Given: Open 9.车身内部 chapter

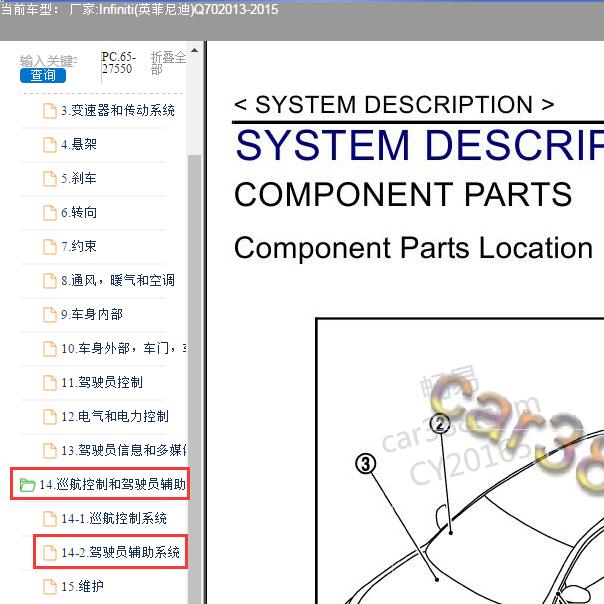Looking at the screenshot, I should tap(92, 314).
